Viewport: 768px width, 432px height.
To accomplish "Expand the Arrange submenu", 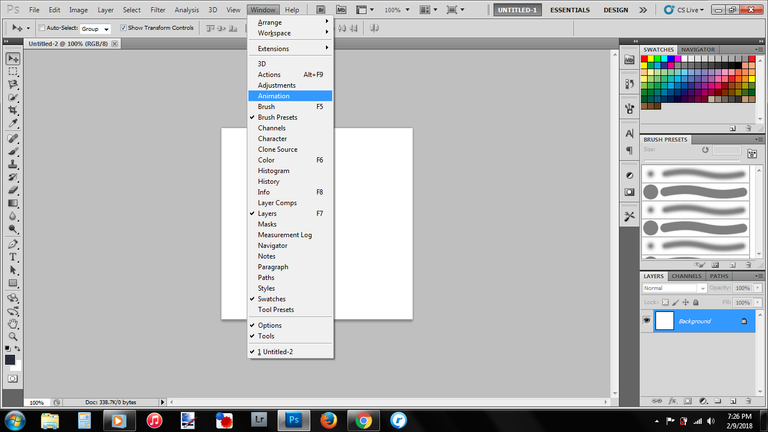I will pos(290,23).
